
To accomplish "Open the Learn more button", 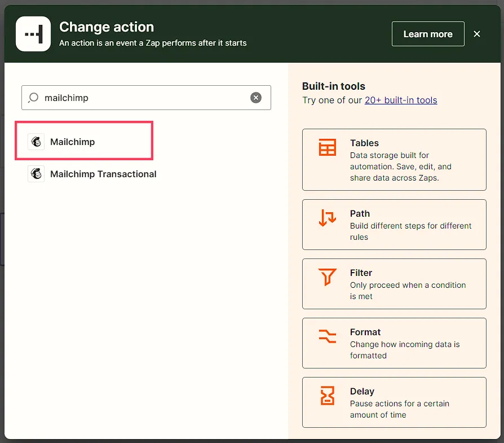I will click(x=428, y=34).
